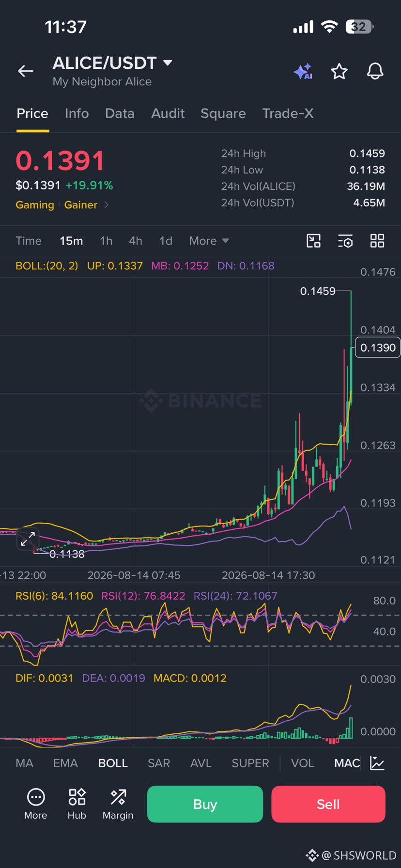This screenshot has width=401, height=868.
Task: Switch to the Price tab
Action: (x=32, y=113)
